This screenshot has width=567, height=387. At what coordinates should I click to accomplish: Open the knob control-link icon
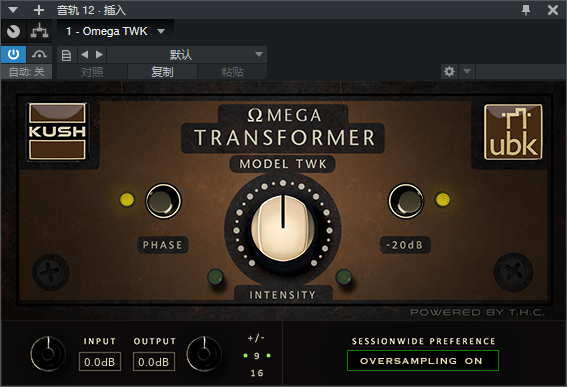tap(13, 31)
